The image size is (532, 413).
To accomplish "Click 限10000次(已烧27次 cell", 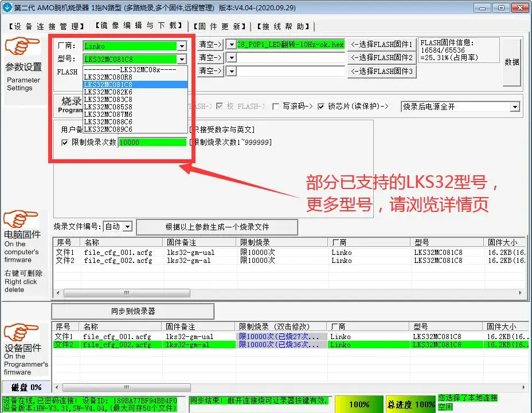I will point(281,336).
